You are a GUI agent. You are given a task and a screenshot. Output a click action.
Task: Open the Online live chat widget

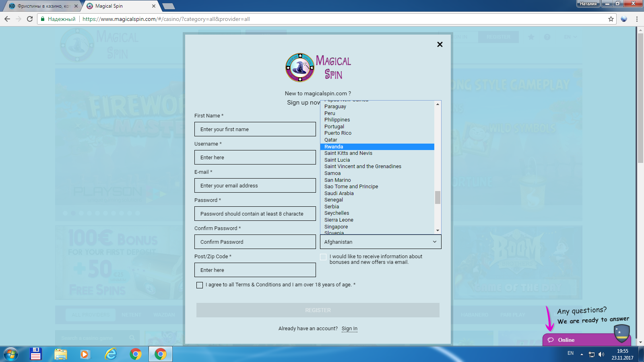[x=586, y=340]
